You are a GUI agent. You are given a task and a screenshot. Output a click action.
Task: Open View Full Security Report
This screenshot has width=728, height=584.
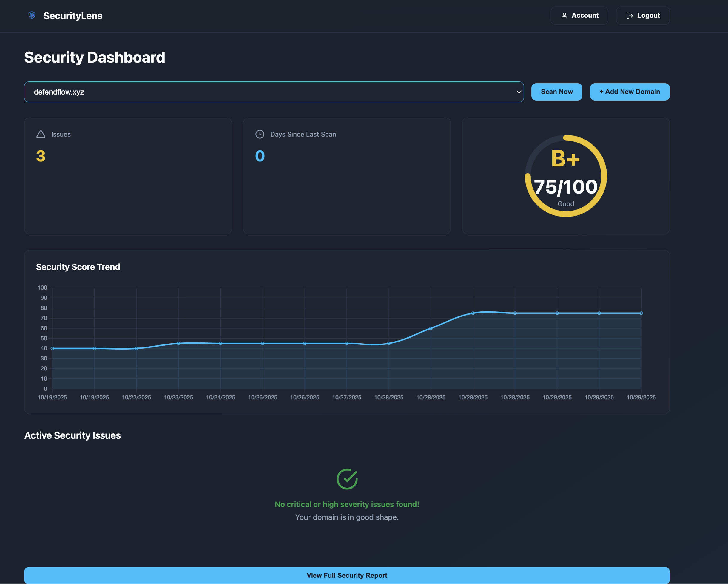tap(347, 575)
